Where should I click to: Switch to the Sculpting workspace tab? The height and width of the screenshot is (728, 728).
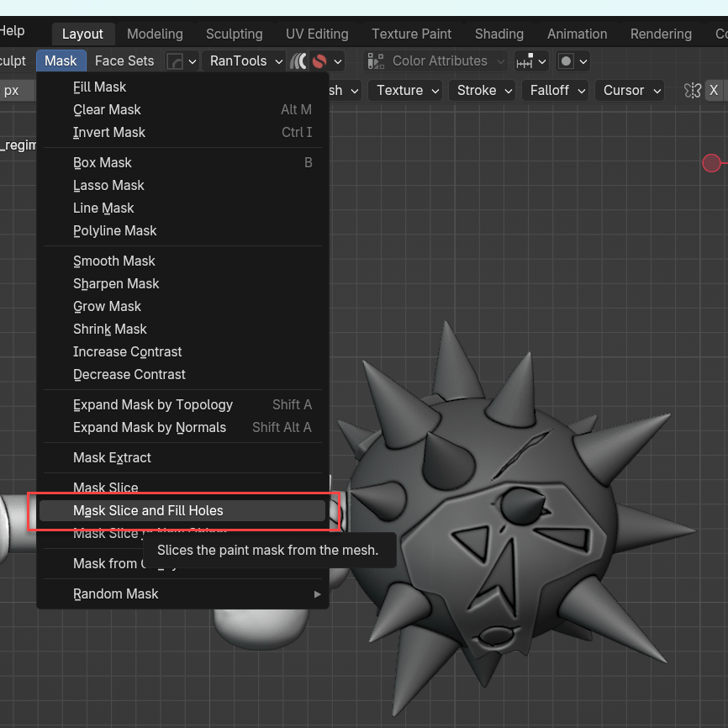tap(234, 34)
